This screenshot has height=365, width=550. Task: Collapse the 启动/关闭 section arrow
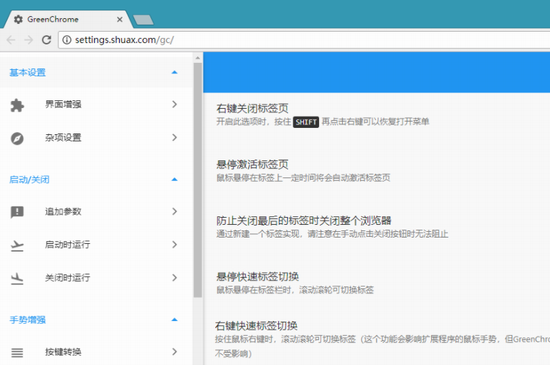coord(174,179)
